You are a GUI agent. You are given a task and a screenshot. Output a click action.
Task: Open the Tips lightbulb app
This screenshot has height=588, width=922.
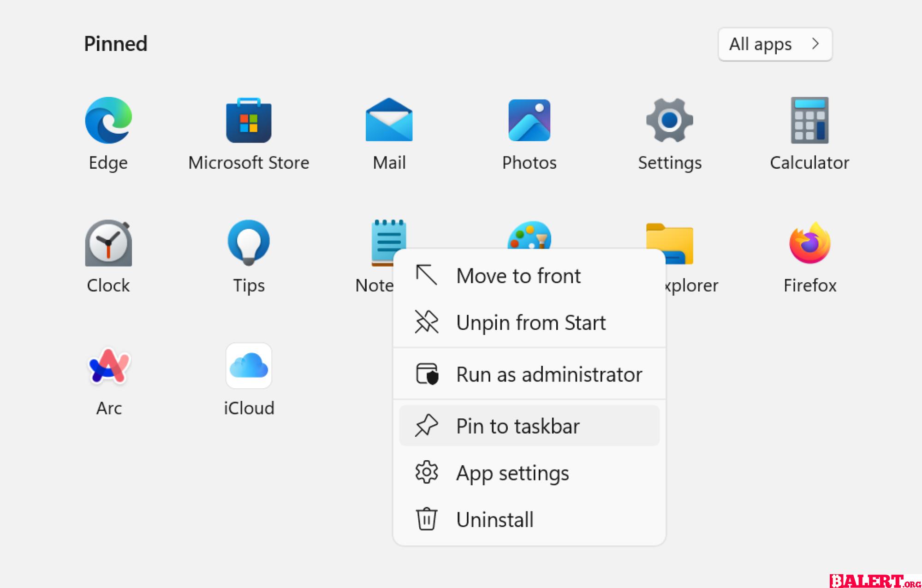(x=249, y=242)
